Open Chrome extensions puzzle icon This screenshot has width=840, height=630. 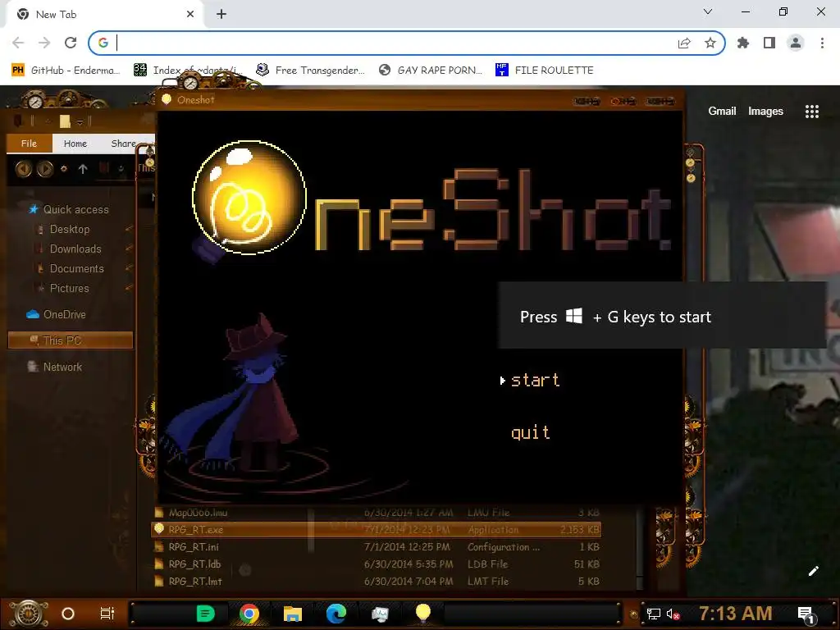pyautogui.click(x=743, y=43)
